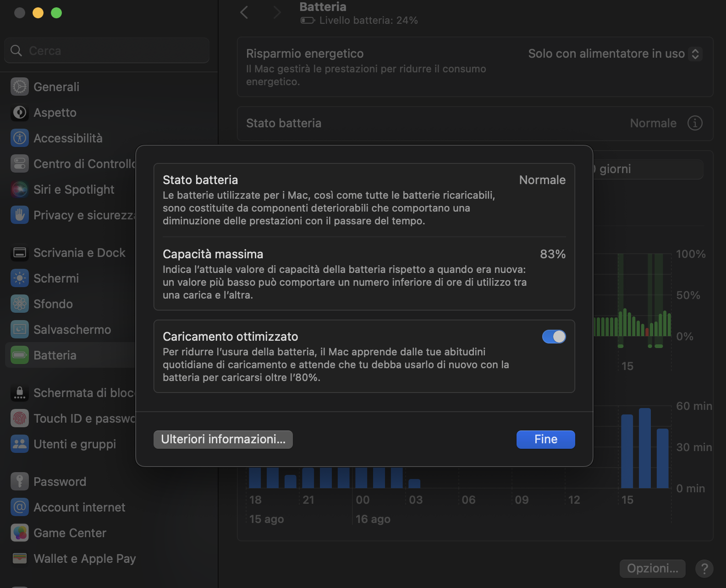Click the Fine button
Viewport: 726px width, 588px height.
click(545, 440)
